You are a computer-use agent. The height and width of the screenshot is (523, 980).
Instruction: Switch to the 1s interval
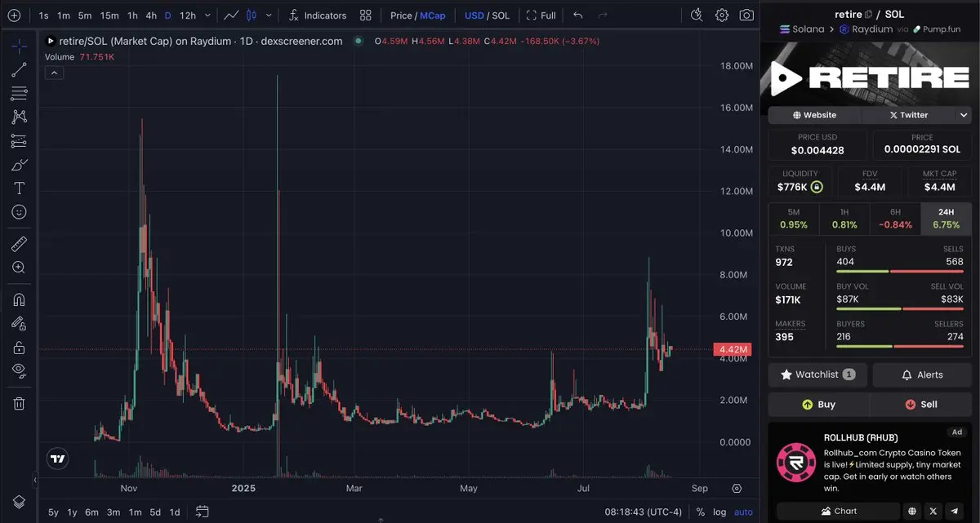pos(44,16)
